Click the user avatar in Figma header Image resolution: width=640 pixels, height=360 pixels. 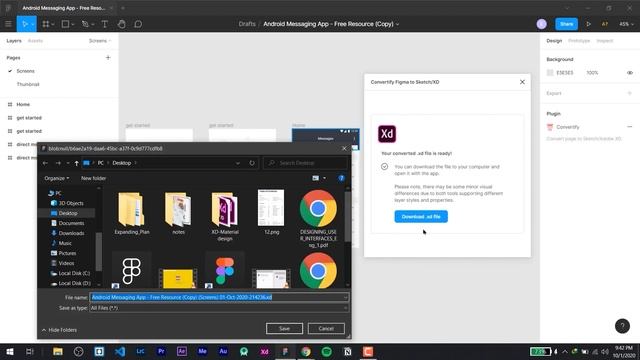[x=542, y=24]
